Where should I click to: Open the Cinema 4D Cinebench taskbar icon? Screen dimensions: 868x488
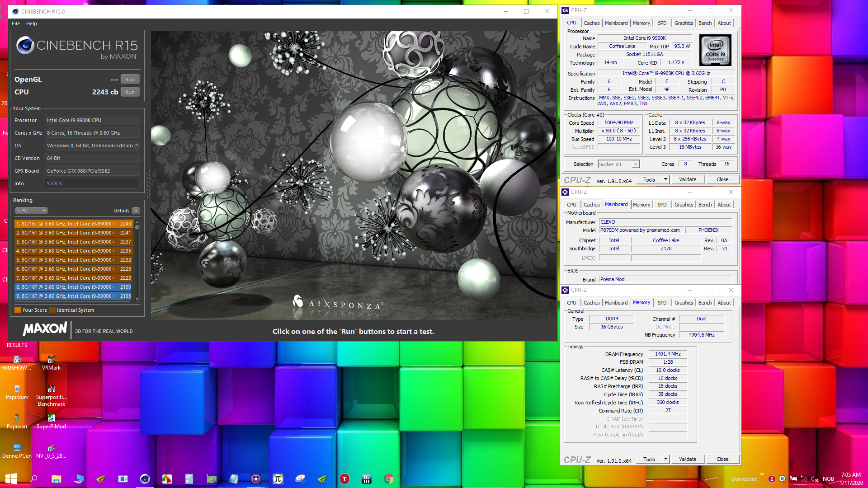(x=145, y=479)
